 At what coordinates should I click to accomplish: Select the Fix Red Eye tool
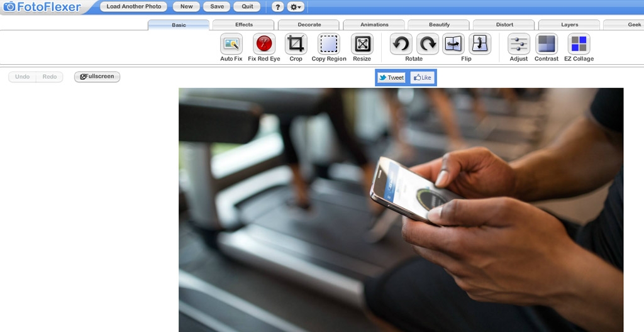coord(264,44)
